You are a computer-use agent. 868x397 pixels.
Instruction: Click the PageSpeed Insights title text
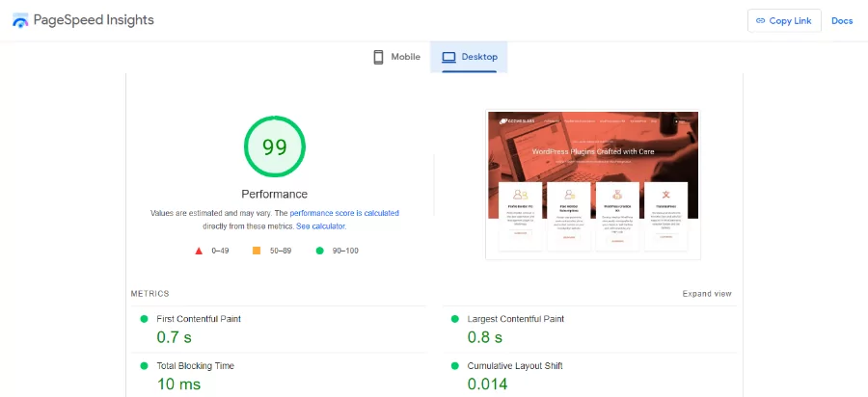[x=94, y=20]
